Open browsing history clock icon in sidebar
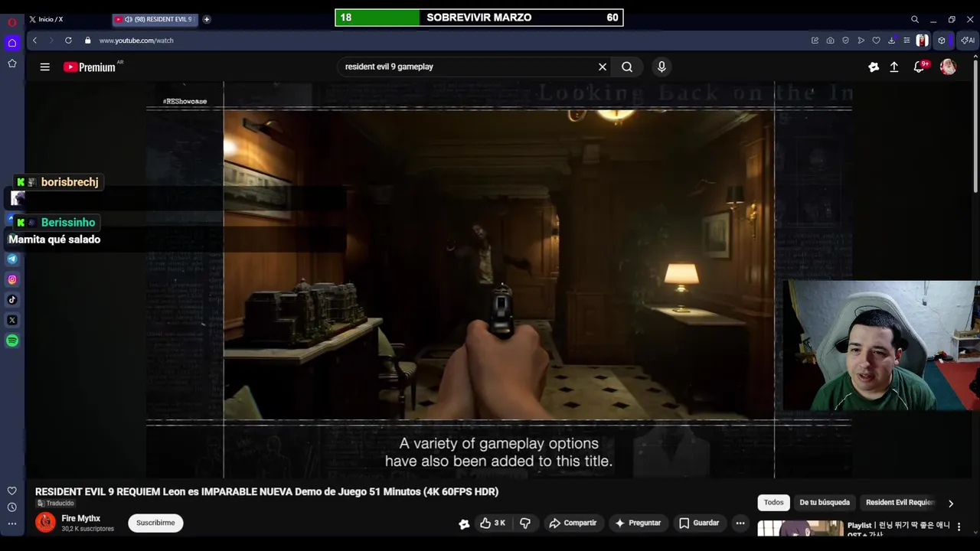The image size is (980, 551). 12,507
